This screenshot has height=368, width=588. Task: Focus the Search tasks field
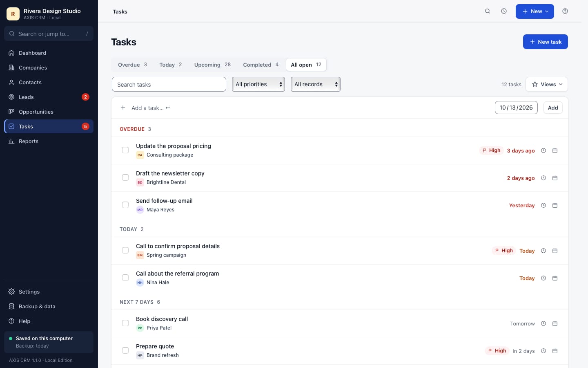(x=169, y=84)
